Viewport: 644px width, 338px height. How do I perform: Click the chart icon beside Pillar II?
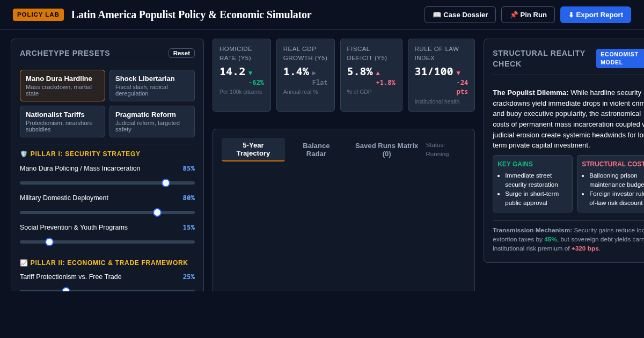pos(24,263)
